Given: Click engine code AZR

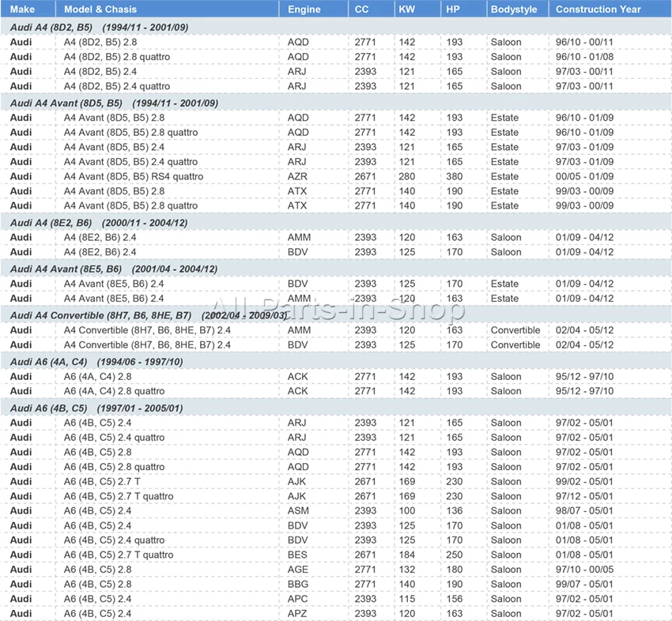Looking at the screenshot, I should coord(297,176).
